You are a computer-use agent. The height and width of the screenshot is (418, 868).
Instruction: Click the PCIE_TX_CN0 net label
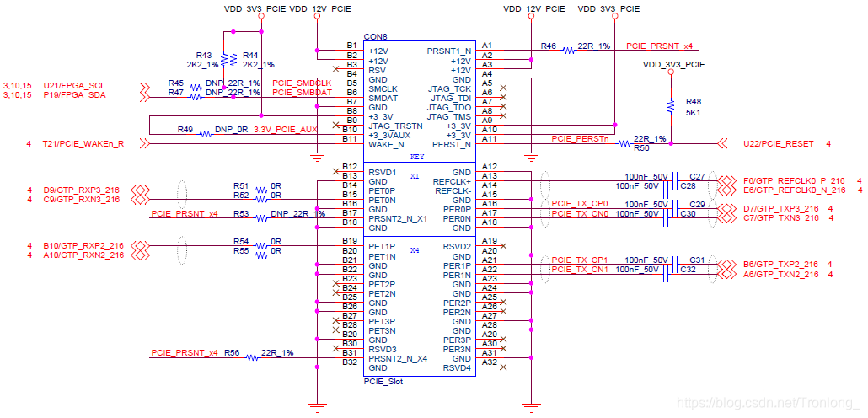(580, 213)
